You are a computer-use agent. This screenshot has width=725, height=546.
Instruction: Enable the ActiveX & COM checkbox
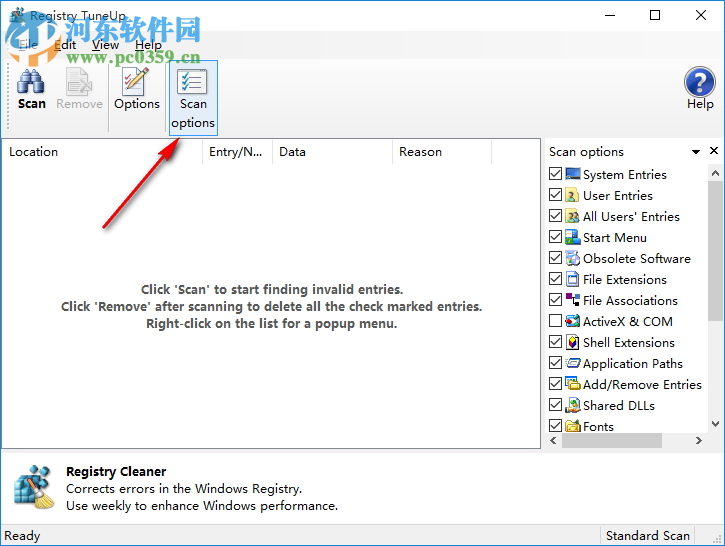(x=555, y=320)
